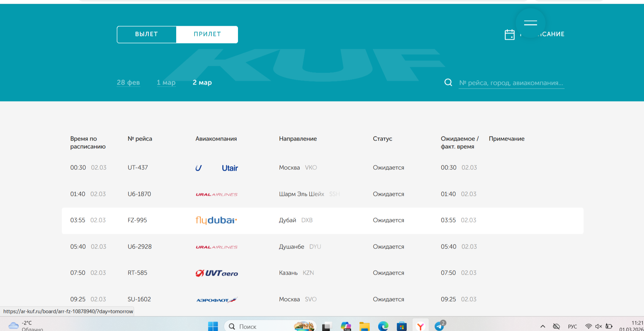Click the Utair airline logo
This screenshot has width=644, height=331.
pos(216,168)
